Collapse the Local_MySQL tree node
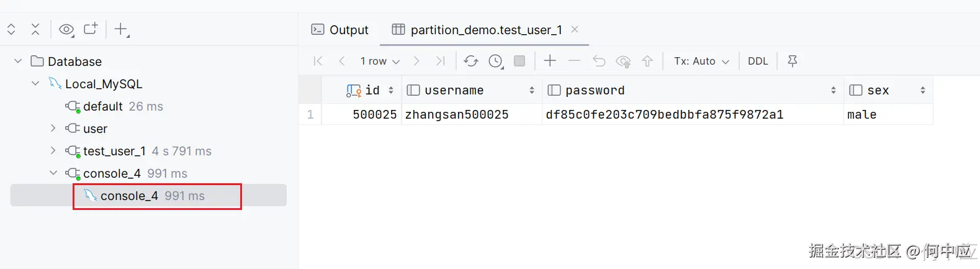Image resolution: width=980 pixels, height=269 pixels. [x=35, y=83]
